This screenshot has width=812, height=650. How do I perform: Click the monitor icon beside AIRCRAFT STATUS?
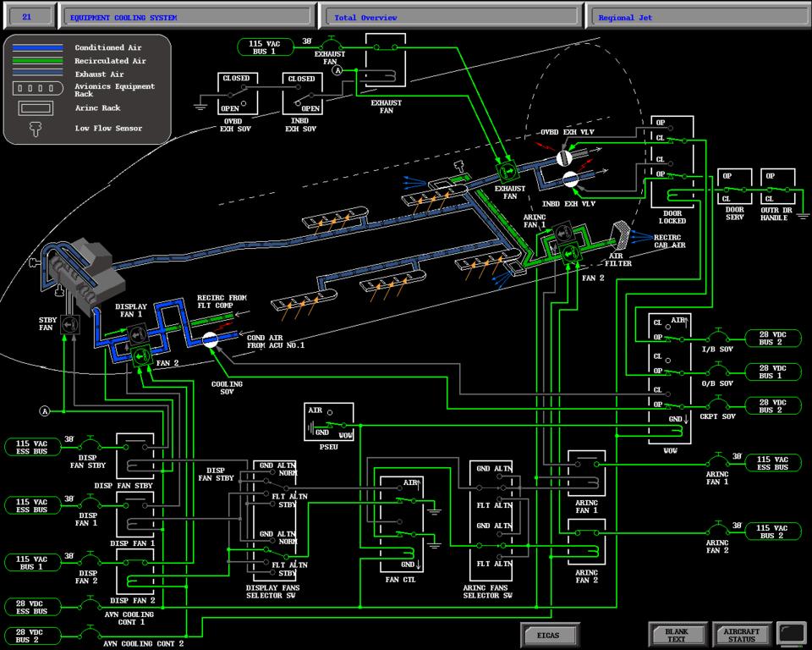click(792, 634)
